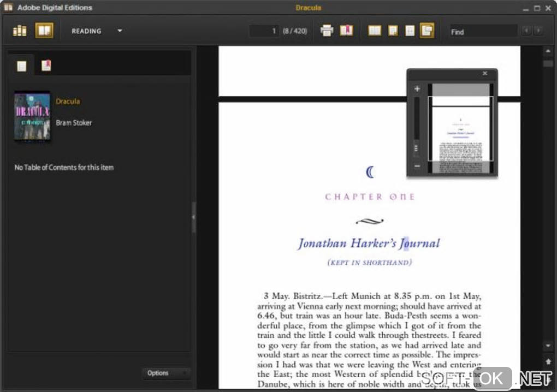The image size is (557, 392).
Task: Minimize the Adobe Digital Editions window
Action: click(x=526, y=8)
